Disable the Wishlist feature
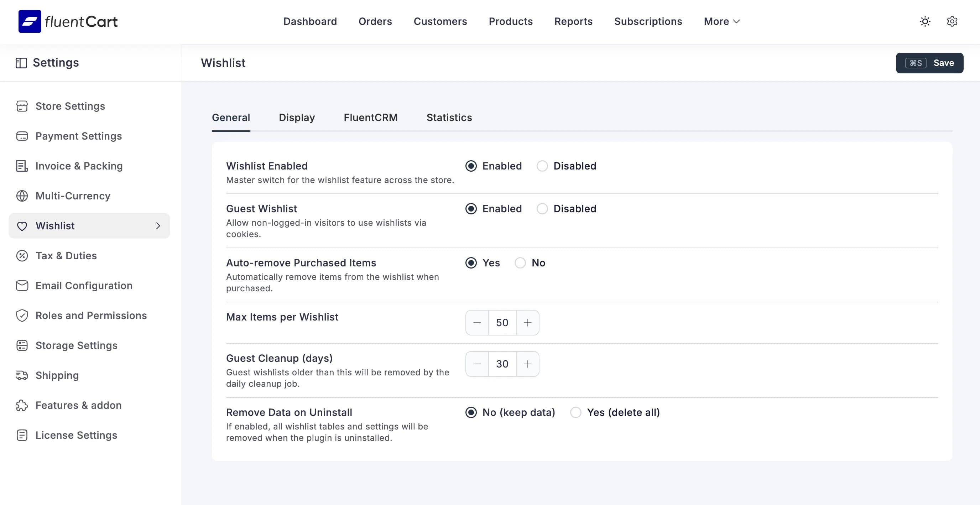The width and height of the screenshot is (980, 505). 542,166
